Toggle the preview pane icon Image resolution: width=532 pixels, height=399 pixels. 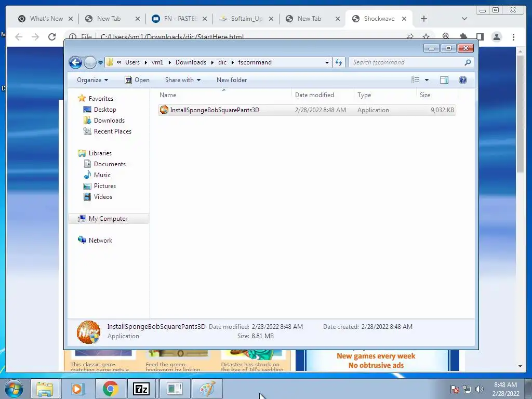[444, 80]
